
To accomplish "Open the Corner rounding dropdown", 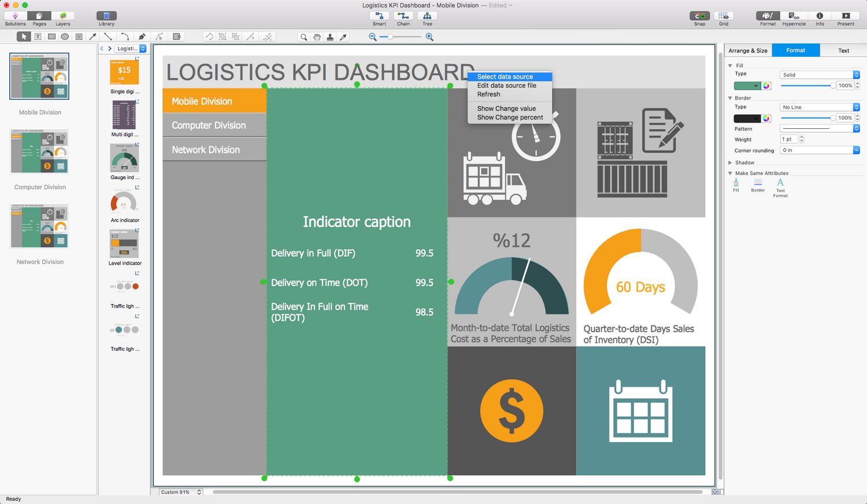I will point(820,150).
